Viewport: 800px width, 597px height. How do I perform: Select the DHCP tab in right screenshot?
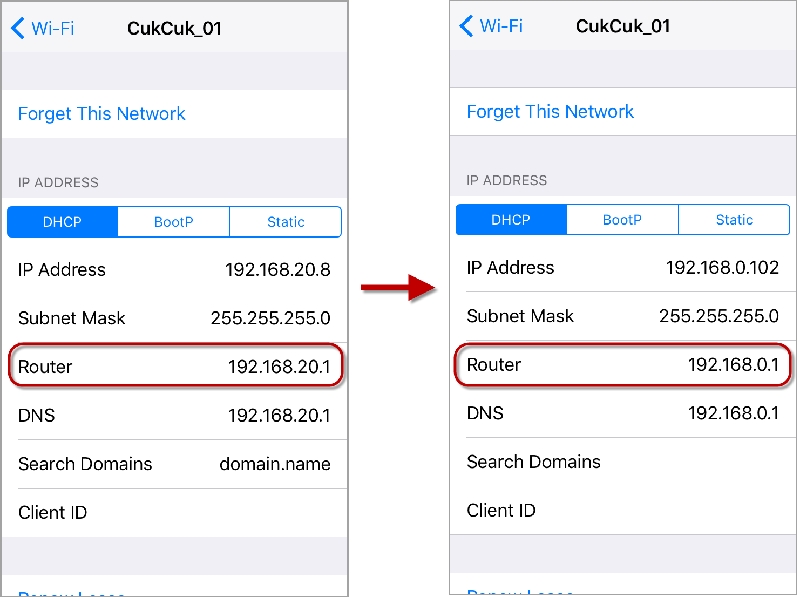[511, 220]
